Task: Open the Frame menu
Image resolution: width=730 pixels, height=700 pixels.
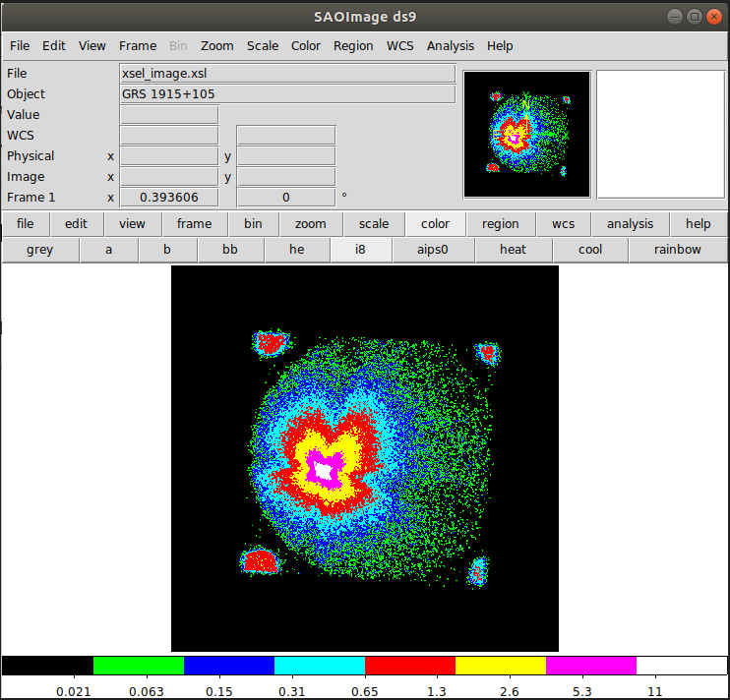Action: [x=138, y=45]
